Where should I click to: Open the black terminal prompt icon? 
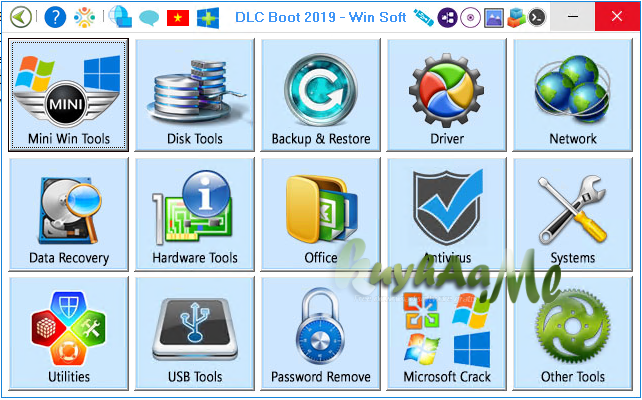tap(537, 18)
